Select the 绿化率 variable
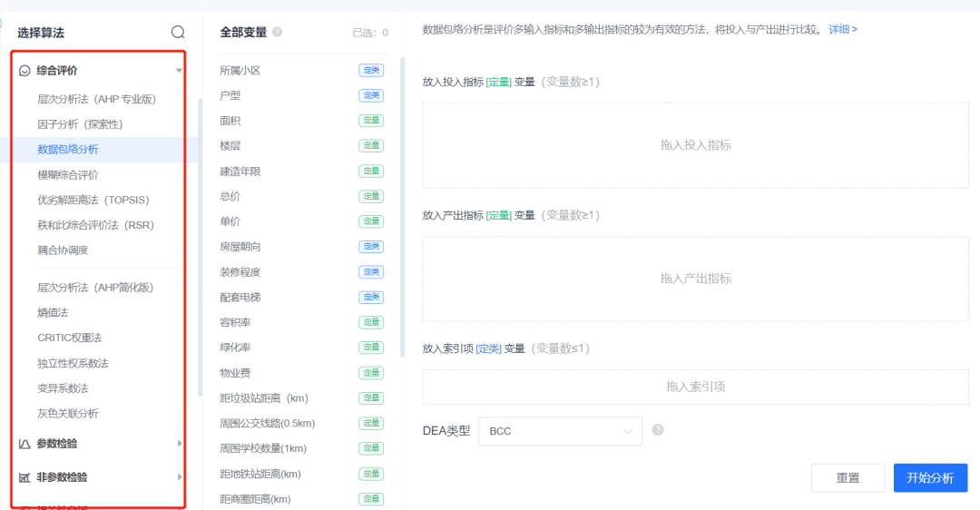980x510 pixels. click(x=235, y=348)
